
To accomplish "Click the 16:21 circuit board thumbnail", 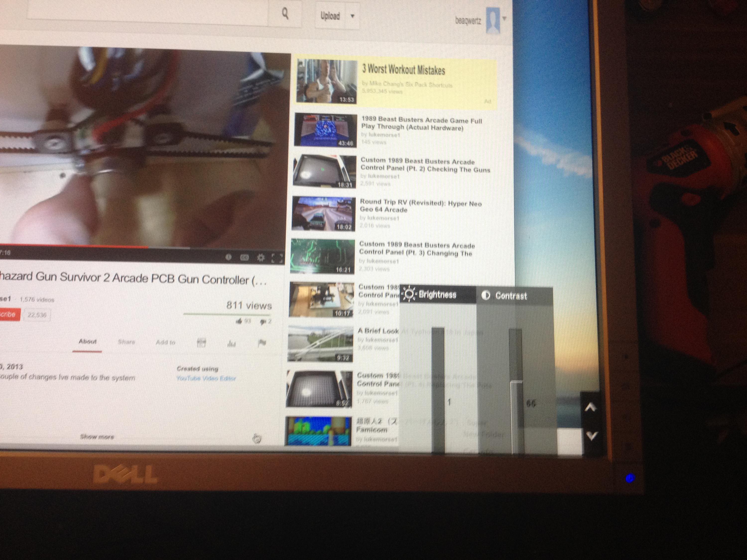I will click(x=322, y=256).
